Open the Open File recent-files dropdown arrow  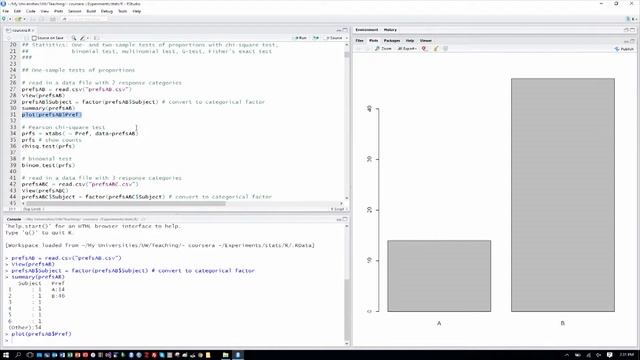click(x=24, y=19)
